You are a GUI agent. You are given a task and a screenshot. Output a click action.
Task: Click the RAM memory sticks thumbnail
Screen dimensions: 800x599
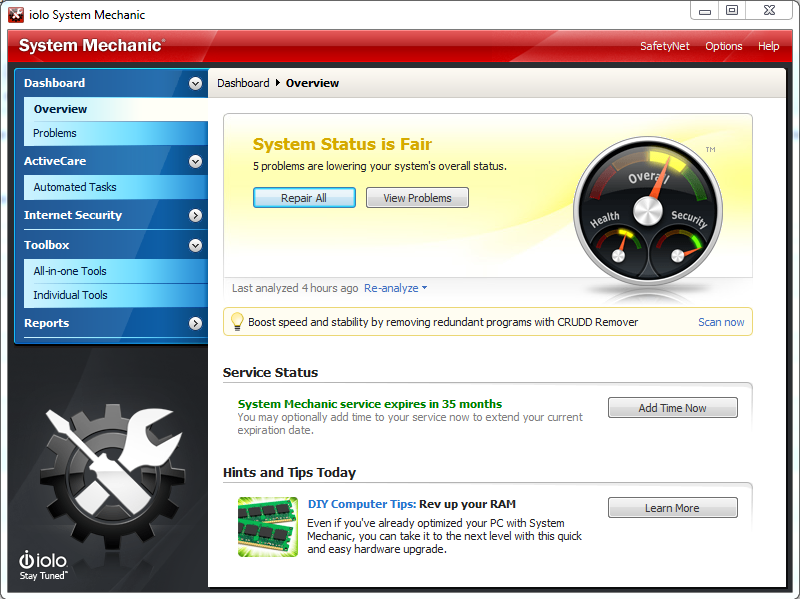[x=268, y=527]
